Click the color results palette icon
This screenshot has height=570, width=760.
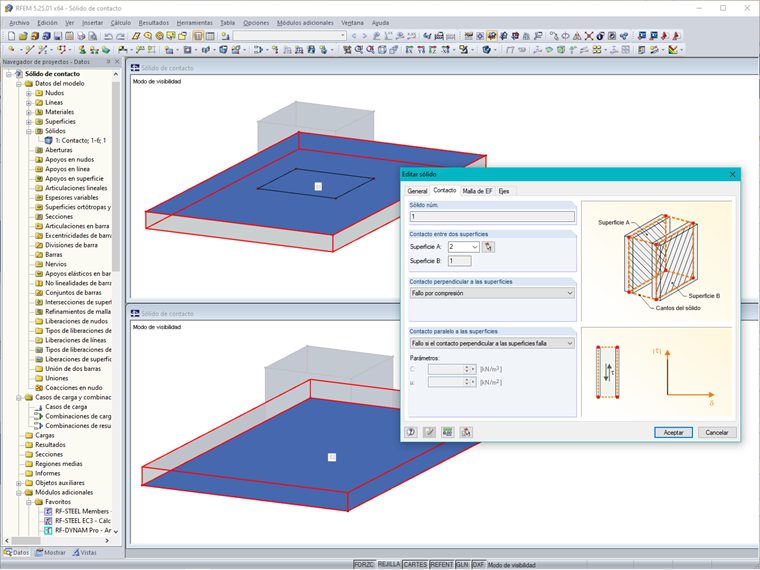(x=673, y=49)
